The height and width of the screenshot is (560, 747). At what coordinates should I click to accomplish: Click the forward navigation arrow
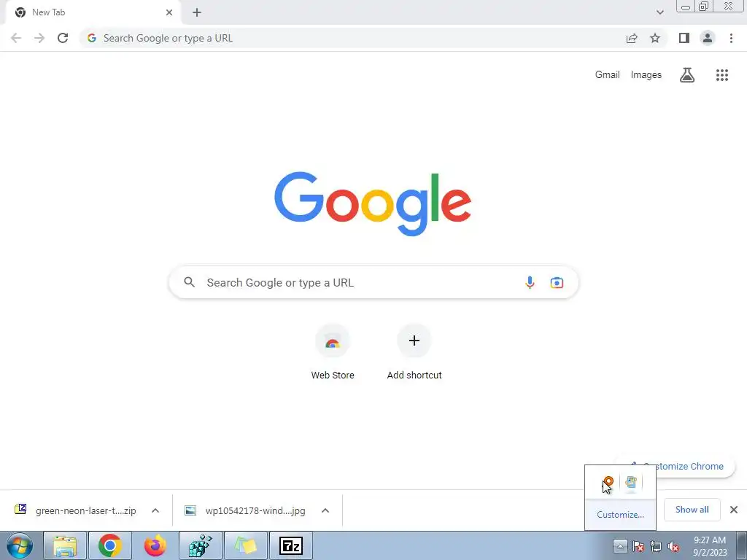(39, 38)
